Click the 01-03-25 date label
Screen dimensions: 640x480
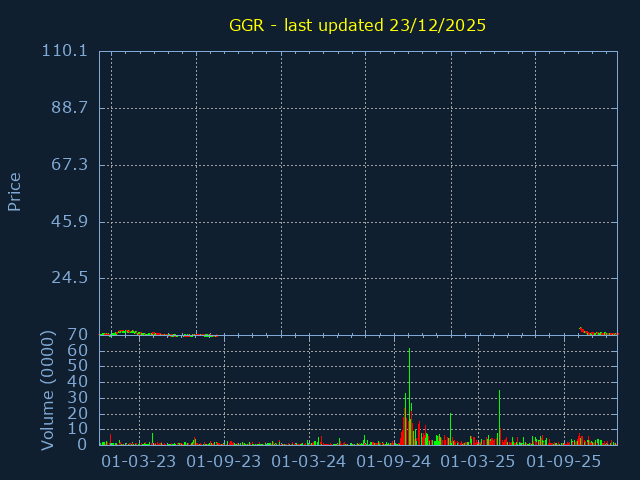pos(478,462)
